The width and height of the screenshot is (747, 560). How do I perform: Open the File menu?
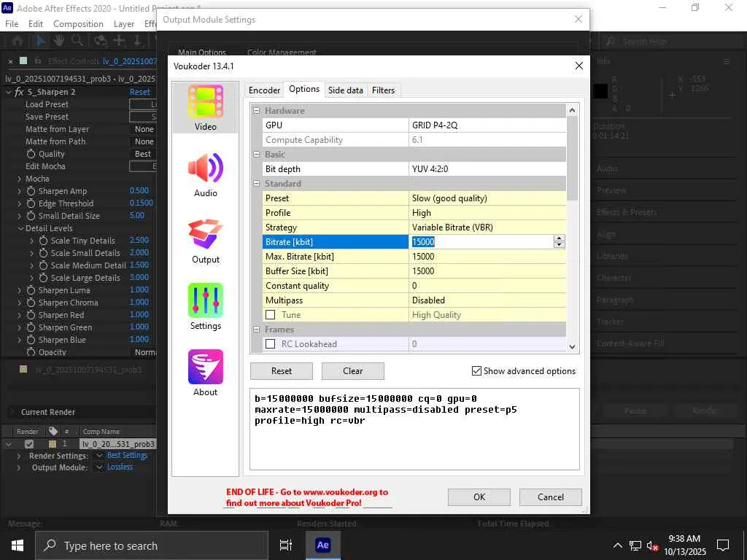(x=12, y=24)
